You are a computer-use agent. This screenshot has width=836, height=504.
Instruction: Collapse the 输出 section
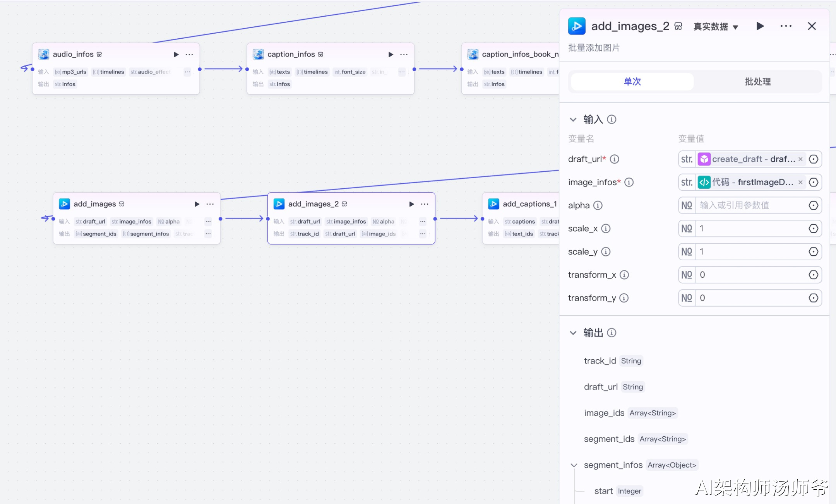pyautogui.click(x=573, y=333)
